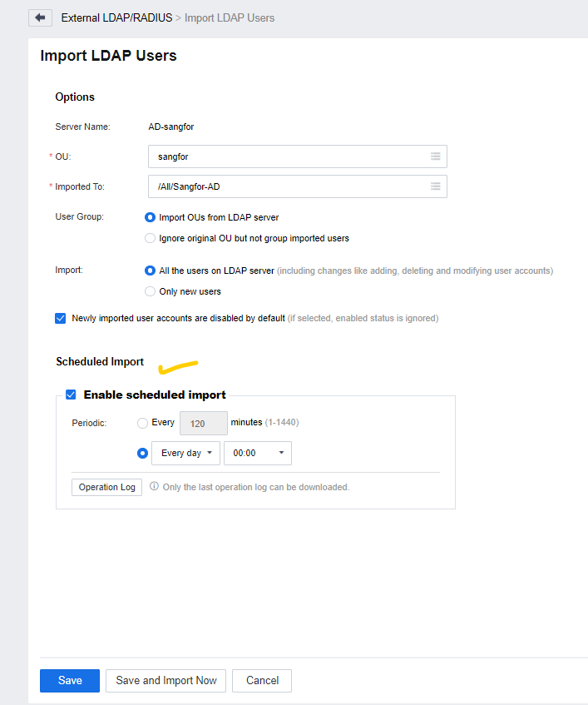Open the Operation Log
The image size is (588, 705).
pos(107,488)
